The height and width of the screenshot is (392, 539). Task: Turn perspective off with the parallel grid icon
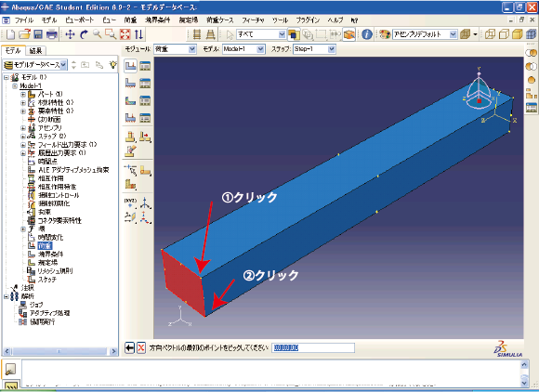coord(197,34)
